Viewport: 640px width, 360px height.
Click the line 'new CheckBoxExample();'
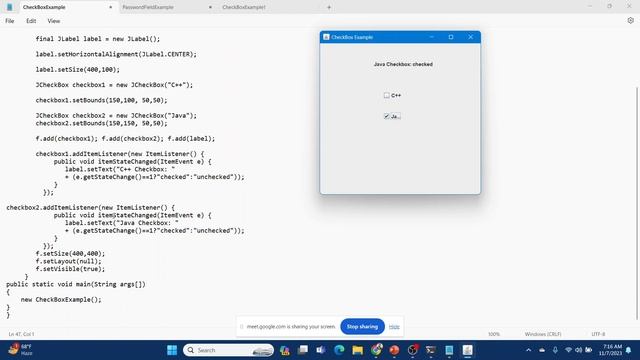(x=61, y=300)
